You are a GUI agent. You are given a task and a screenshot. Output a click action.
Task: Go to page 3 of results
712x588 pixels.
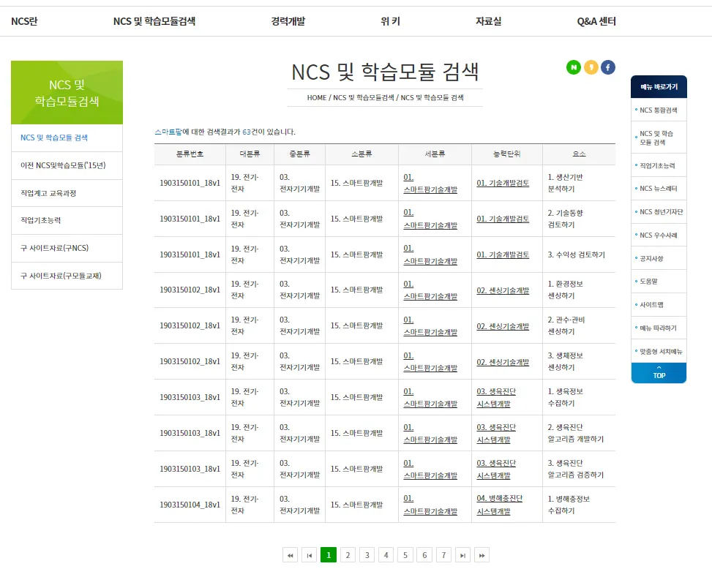point(367,555)
